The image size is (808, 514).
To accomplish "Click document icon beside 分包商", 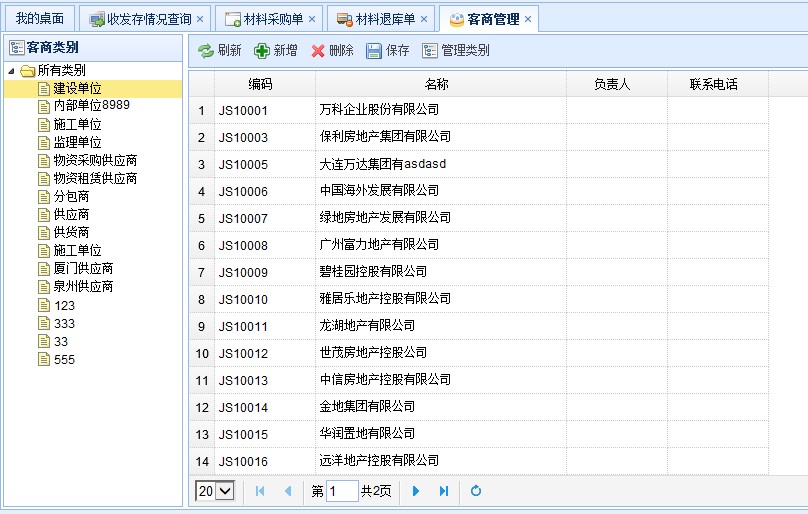I will point(44,197).
